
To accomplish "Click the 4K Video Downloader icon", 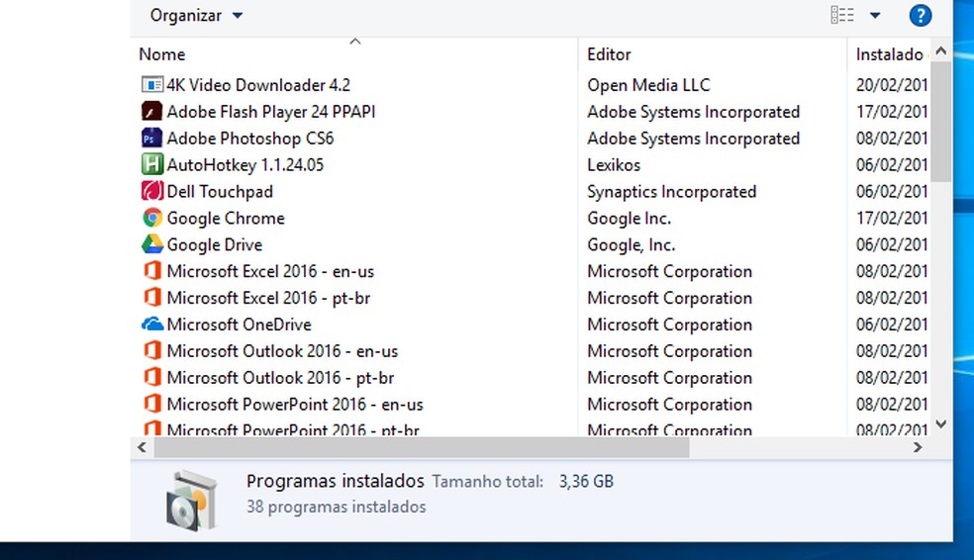I will 151,85.
